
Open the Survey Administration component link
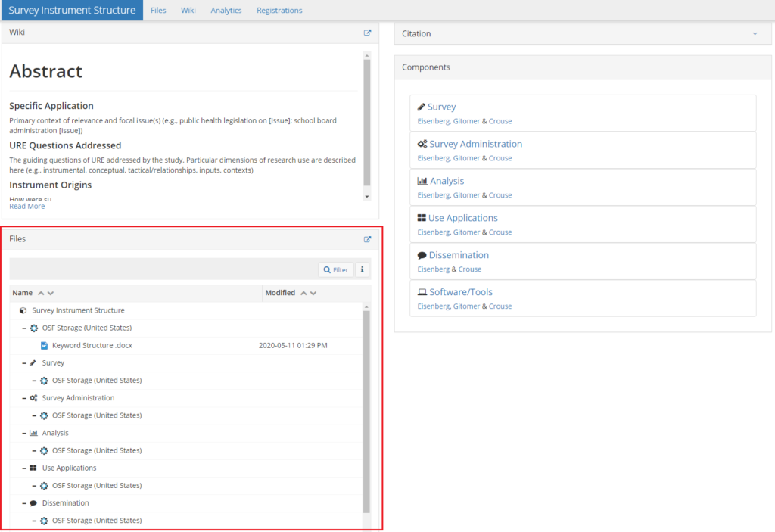(475, 144)
